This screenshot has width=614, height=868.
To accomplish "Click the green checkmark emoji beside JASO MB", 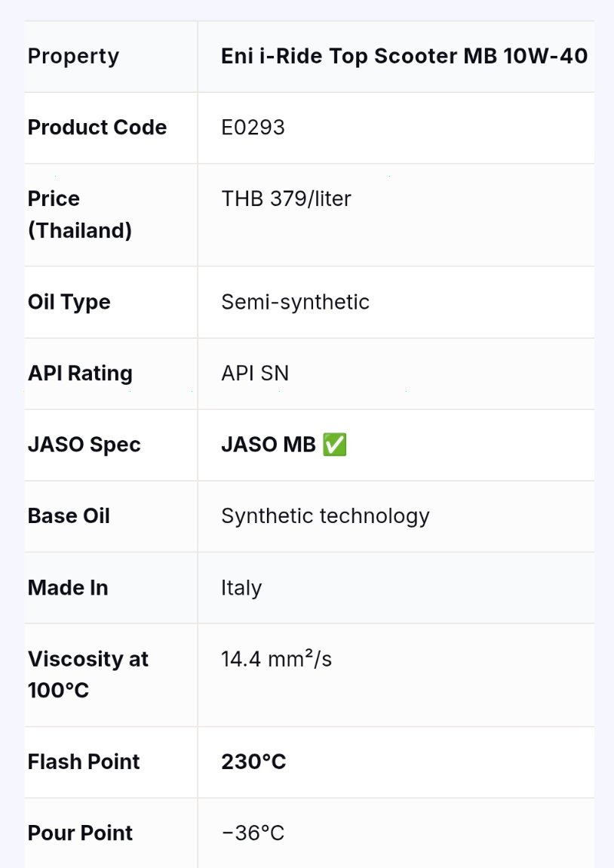I will (335, 445).
